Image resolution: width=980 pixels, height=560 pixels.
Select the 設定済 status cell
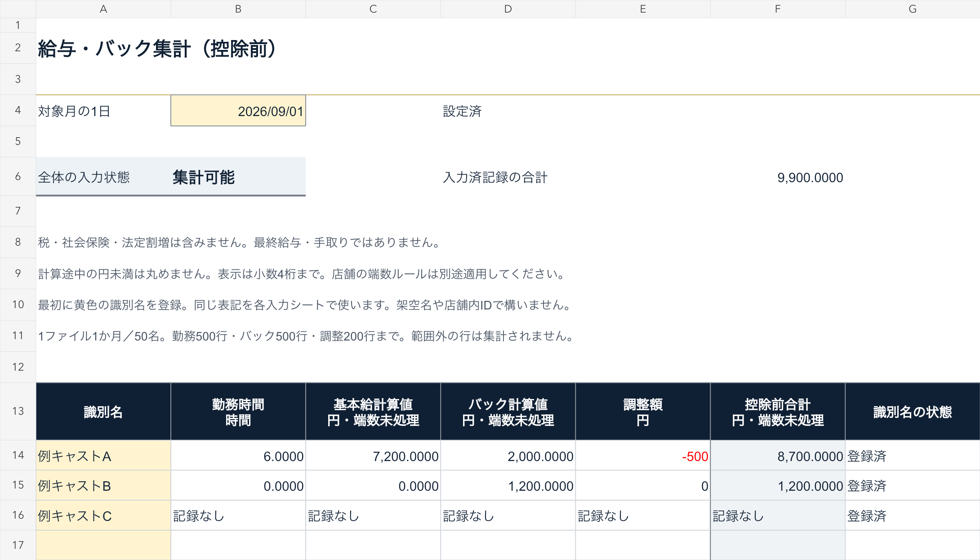[508, 111]
